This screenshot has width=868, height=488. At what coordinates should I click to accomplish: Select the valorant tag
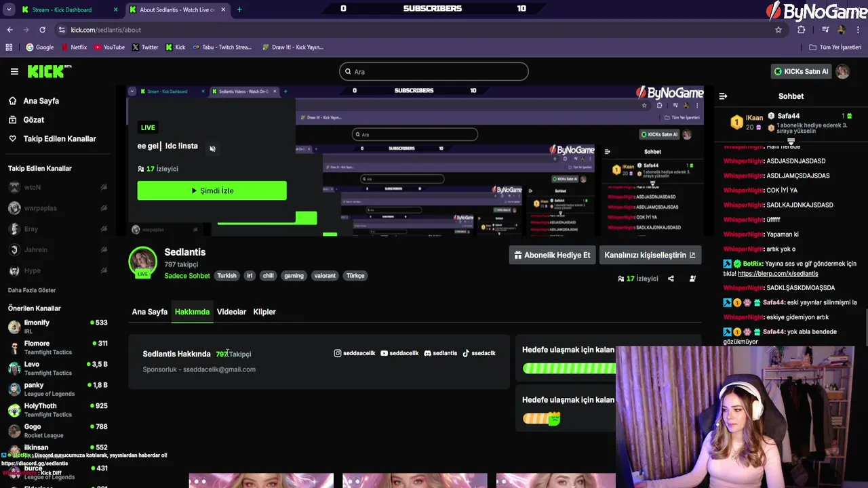pyautogui.click(x=325, y=276)
